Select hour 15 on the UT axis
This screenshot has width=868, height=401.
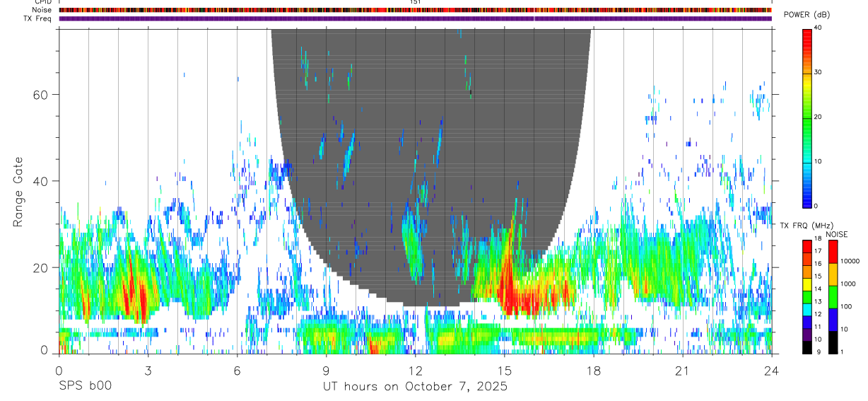pyautogui.click(x=504, y=369)
